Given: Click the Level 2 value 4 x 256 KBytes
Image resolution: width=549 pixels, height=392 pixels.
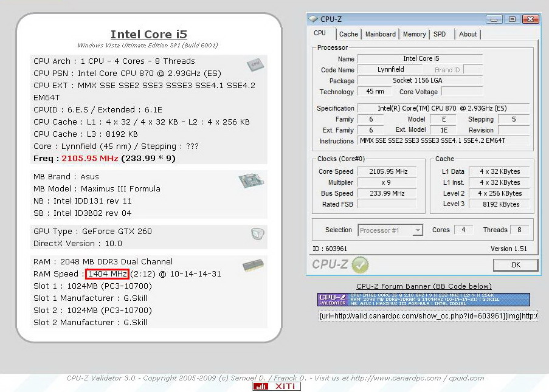Looking at the screenshot, I should coord(500,193).
